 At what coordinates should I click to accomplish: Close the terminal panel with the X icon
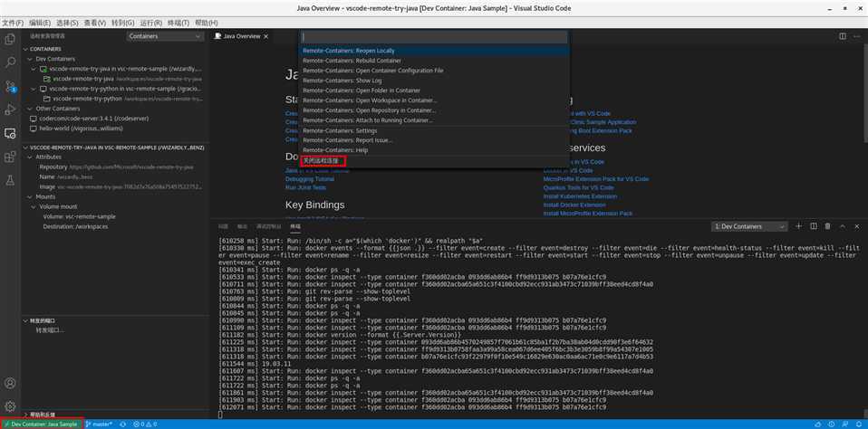tap(857, 226)
